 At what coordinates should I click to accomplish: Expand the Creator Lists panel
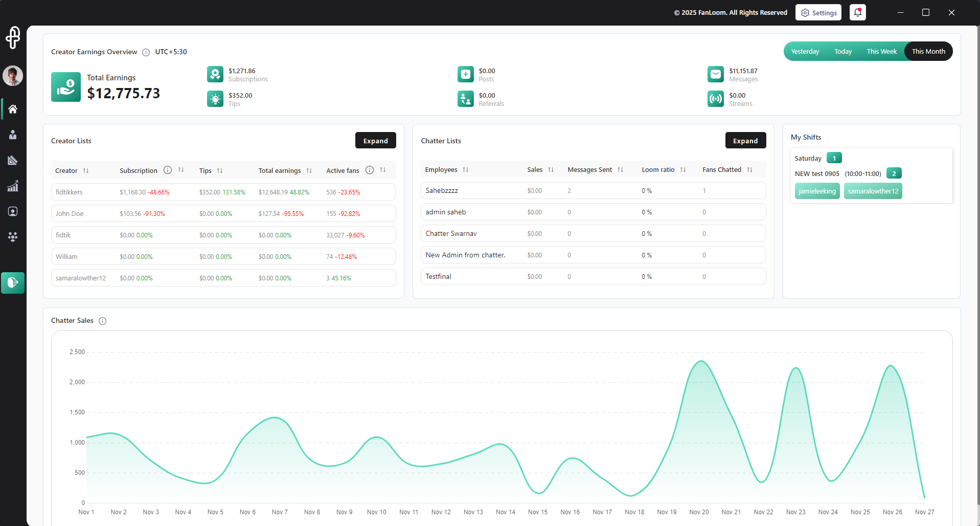[x=375, y=141]
